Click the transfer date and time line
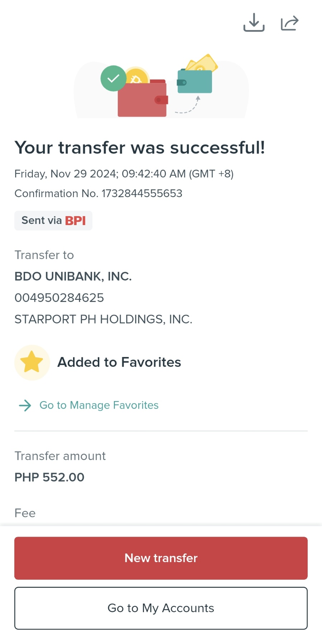 tap(124, 174)
